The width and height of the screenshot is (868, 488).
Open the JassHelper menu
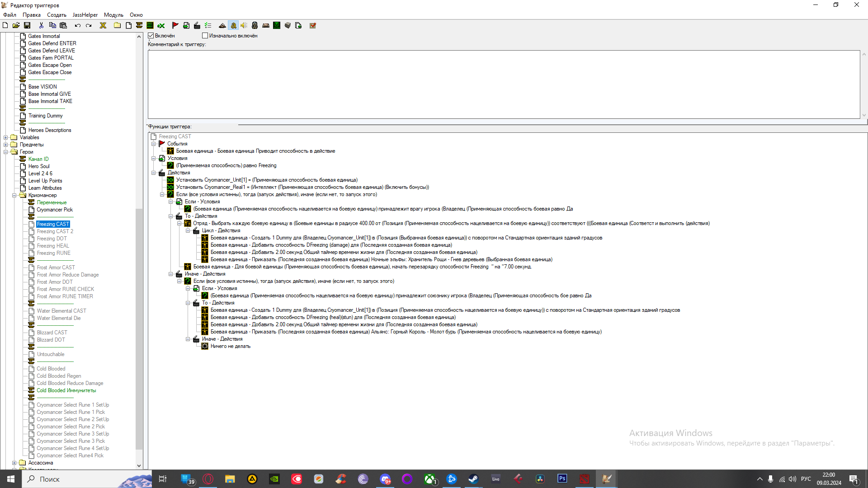[x=85, y=15]
